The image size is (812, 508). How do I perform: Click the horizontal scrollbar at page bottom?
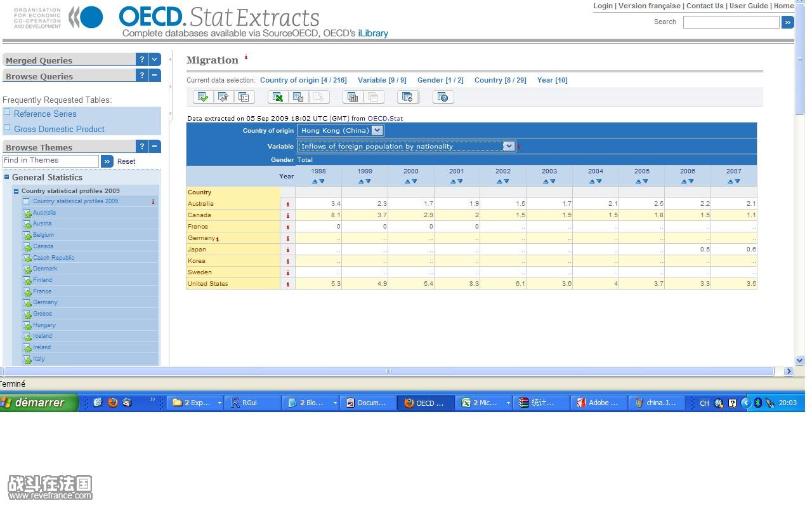[389, 371]
